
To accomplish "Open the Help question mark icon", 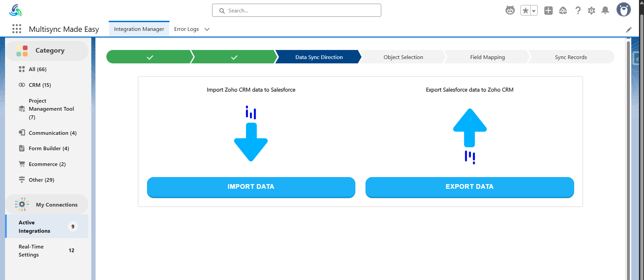I will point(578,10).
